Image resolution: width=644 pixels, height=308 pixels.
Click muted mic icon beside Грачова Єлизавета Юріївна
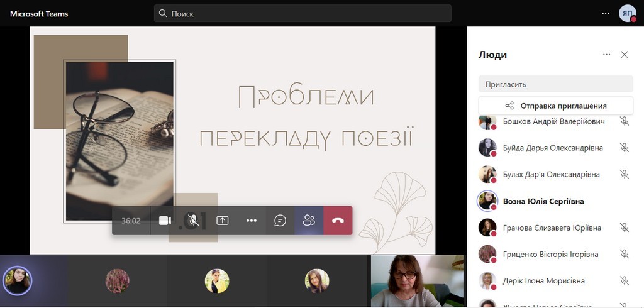(624, 228)
